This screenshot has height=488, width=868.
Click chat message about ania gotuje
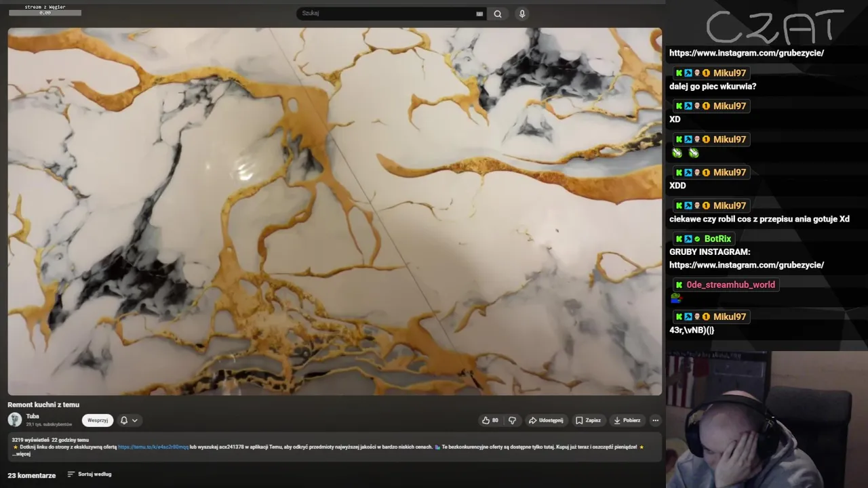coord(759,219)
